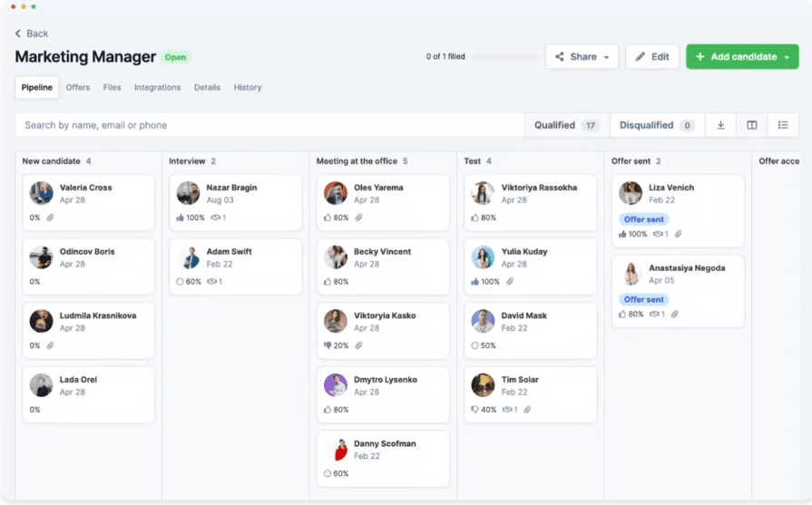
Task: Switch to the list view icon
Action: pyautogui.click(x=783, y=125)
